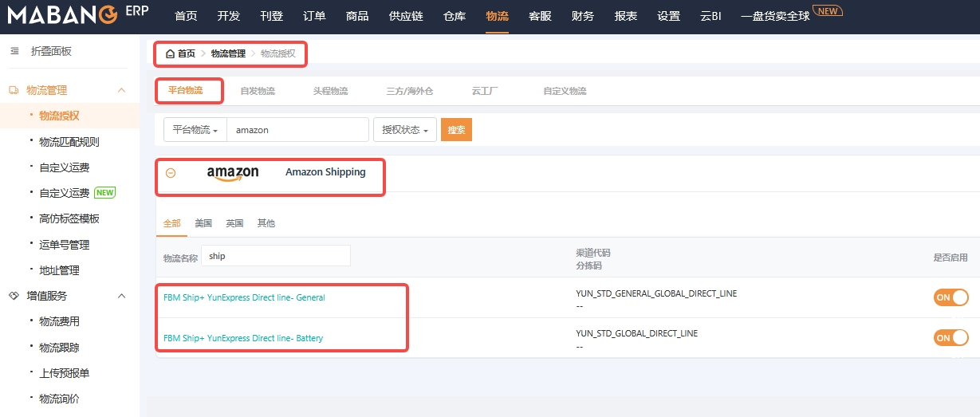The height and width of the screenshot is (417, 980).
Task: Collapse the 物流管理 sidebar section
Action: tap(122, 90)
